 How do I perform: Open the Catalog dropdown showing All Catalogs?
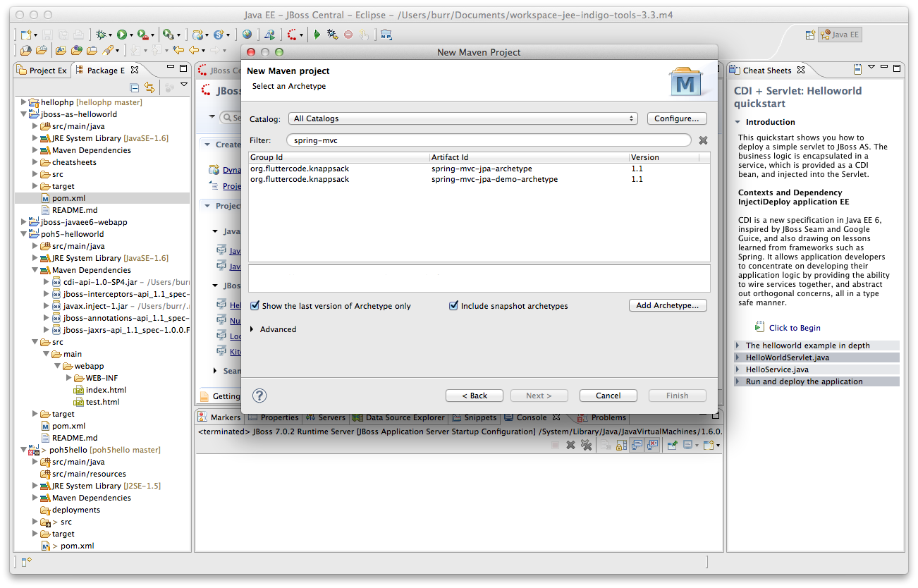464,118
